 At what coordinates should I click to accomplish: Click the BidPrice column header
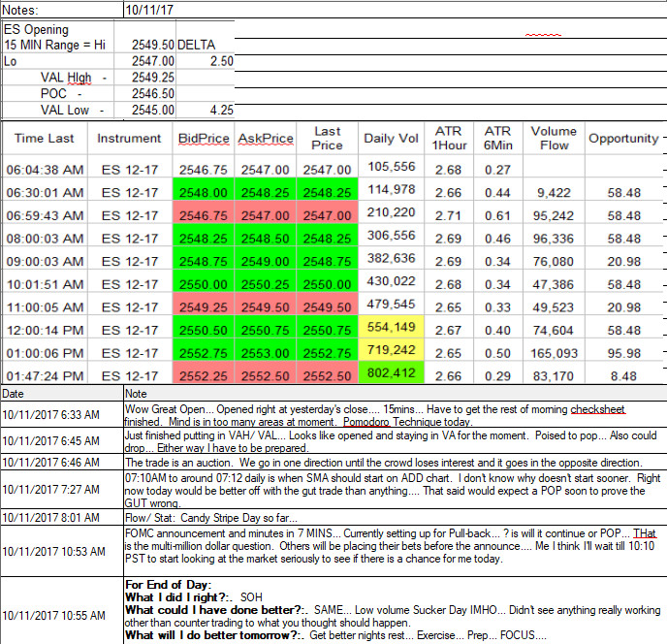pyautogui.click(x=204, y=139)
